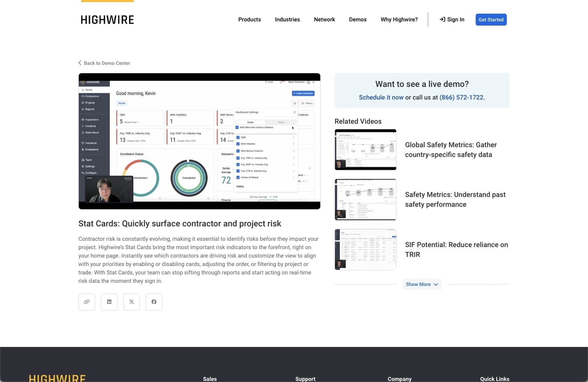Click 'Global Safety Metrics: Gather country-specific safety data' title
This screenshot has height=382, width=588.
coord(451,150)
